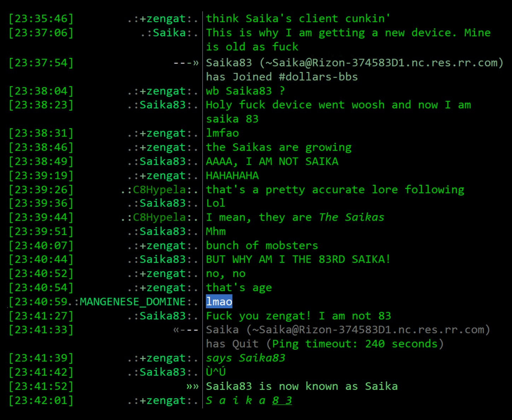
Task: Click the C8Hypela nick at 23:39:26
Action: click(159, 190)
